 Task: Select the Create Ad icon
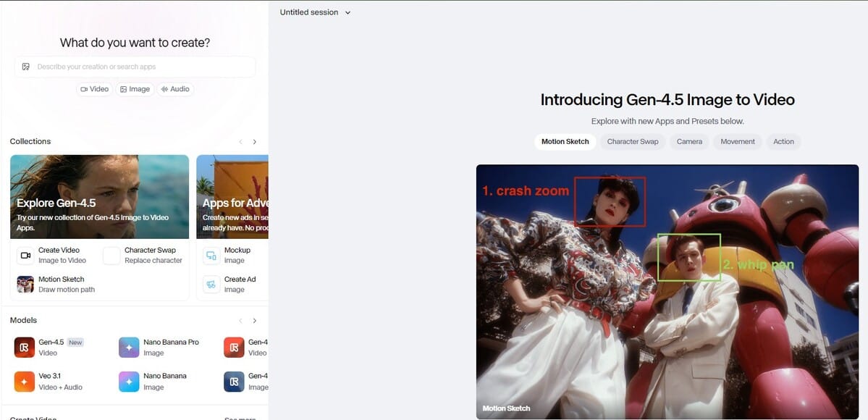tap(211, 285)
